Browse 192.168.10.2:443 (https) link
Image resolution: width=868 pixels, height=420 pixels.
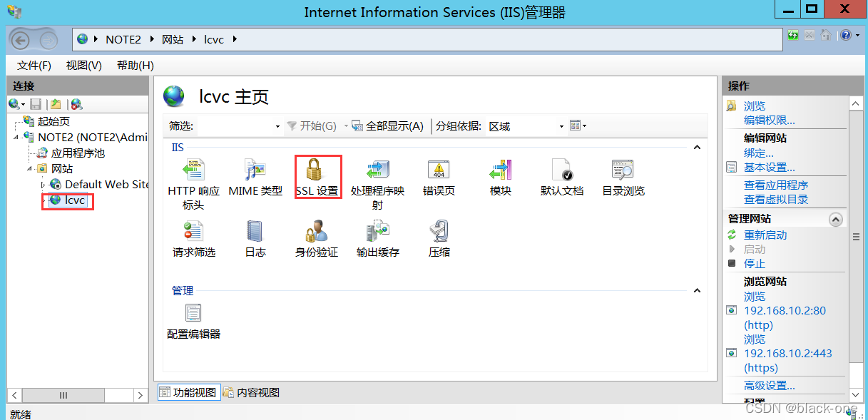coord(787,353)
